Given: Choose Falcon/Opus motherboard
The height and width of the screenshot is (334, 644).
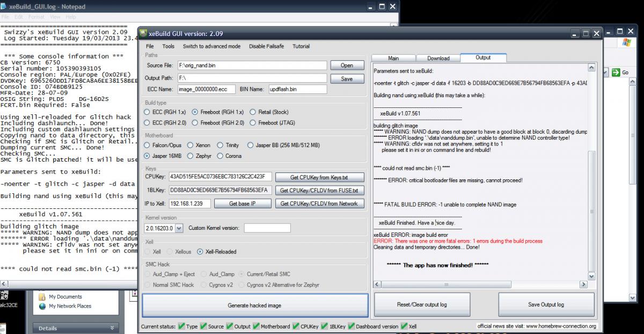Looking at the screenshot, I should click(x=147, y=145).
